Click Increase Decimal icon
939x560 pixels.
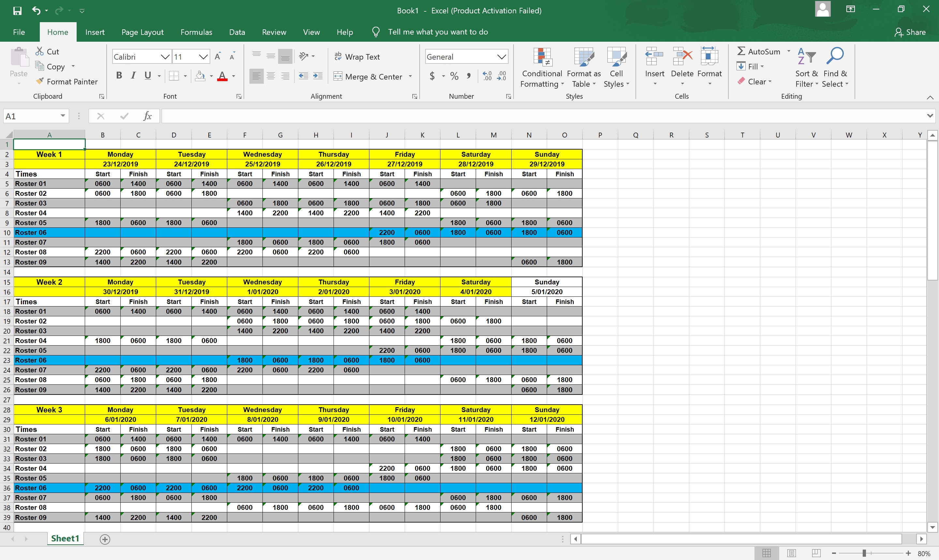[487, 76]
